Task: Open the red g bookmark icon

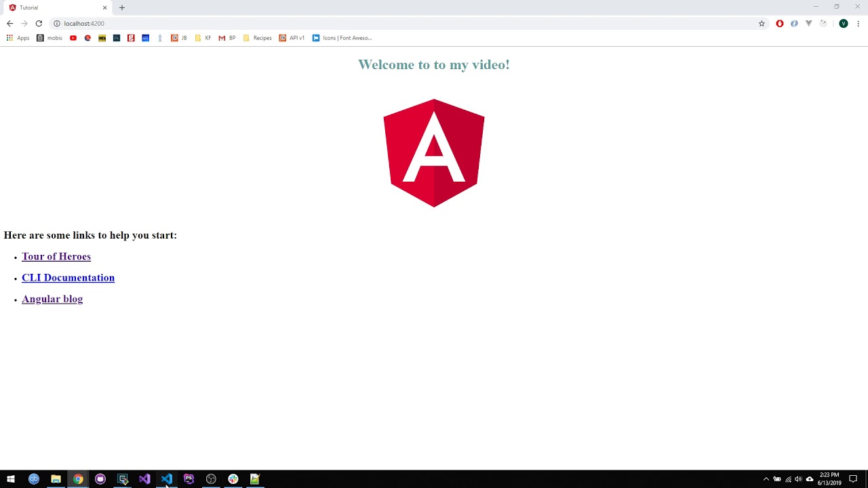Action: pyautogui.click(x=131, y=38)
